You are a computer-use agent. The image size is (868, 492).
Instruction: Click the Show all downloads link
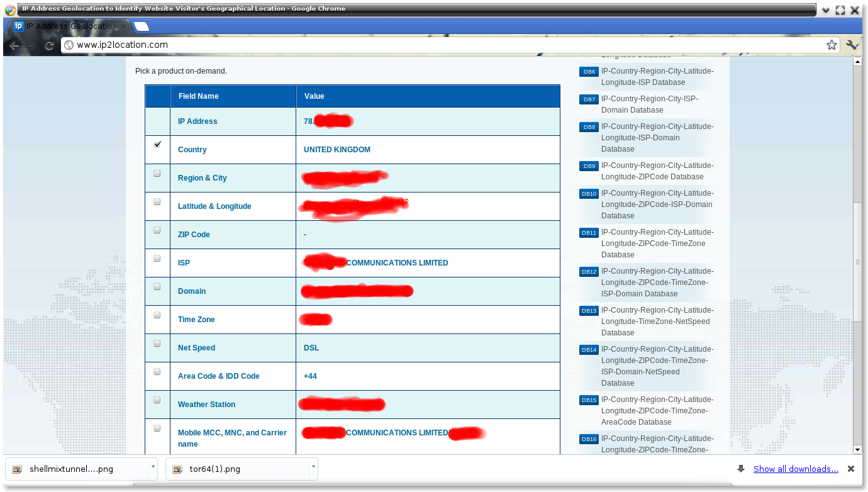click(x=796, y=469)
